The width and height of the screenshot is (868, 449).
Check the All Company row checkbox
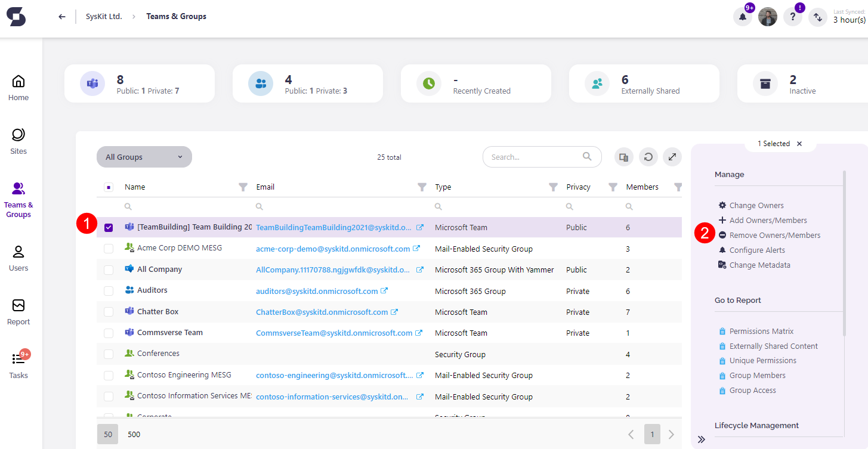[109, 270]
